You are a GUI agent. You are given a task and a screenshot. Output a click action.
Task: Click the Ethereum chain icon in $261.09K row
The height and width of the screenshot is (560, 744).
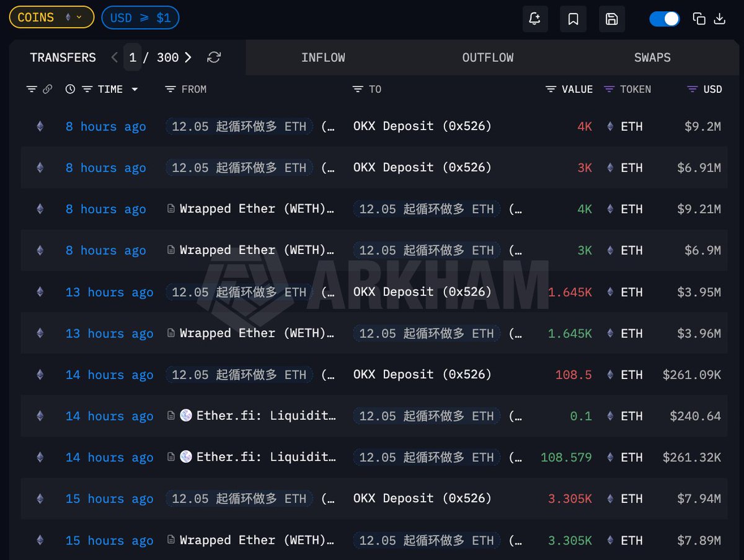pyautogui.click(x=40, y=375)
